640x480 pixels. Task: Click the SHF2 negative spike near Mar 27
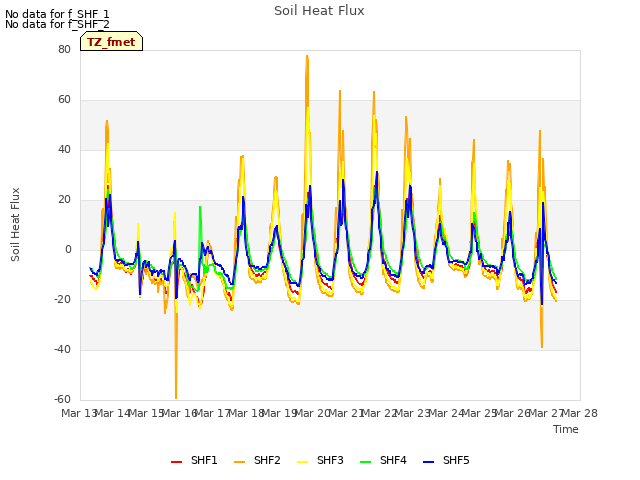(x=542, y=347)
